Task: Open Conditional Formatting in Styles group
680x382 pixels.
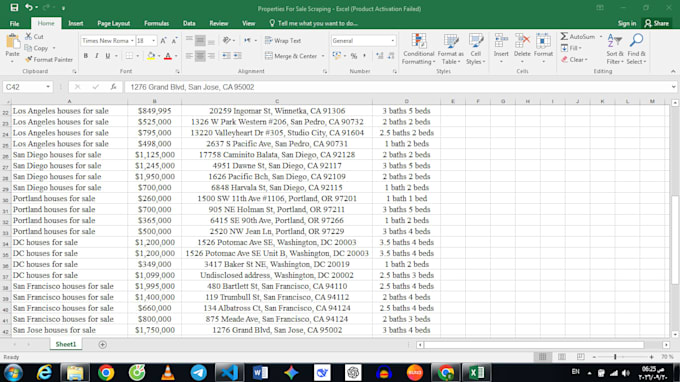Action: [418, 49]
